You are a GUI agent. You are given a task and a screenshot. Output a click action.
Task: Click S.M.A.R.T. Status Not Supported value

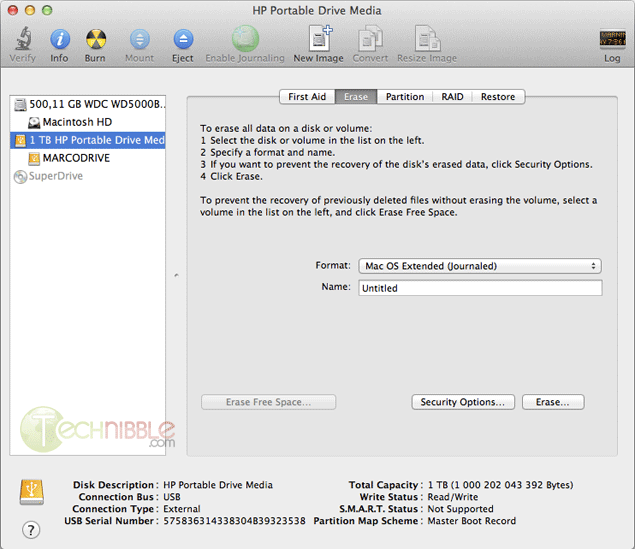click(x=460, y=509)
